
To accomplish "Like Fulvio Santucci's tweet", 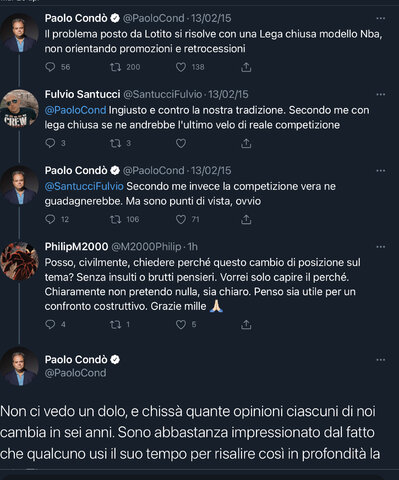I will point(181,143).
